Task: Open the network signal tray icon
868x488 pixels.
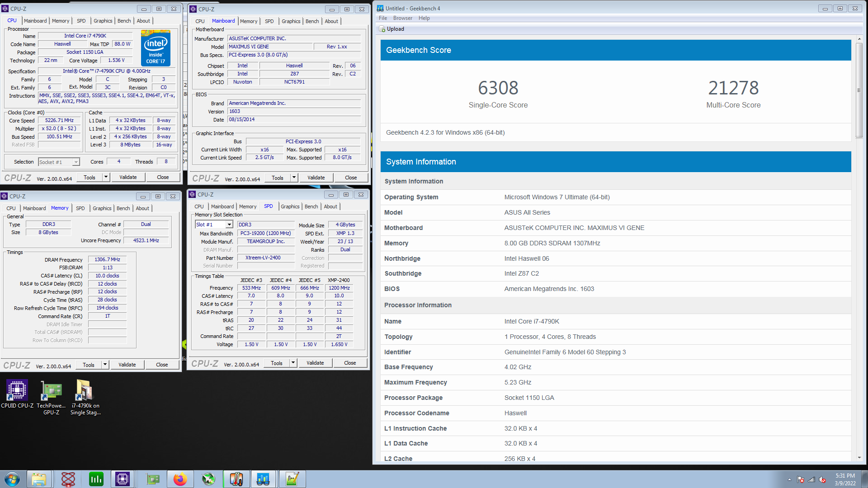Action: point(811,480)
